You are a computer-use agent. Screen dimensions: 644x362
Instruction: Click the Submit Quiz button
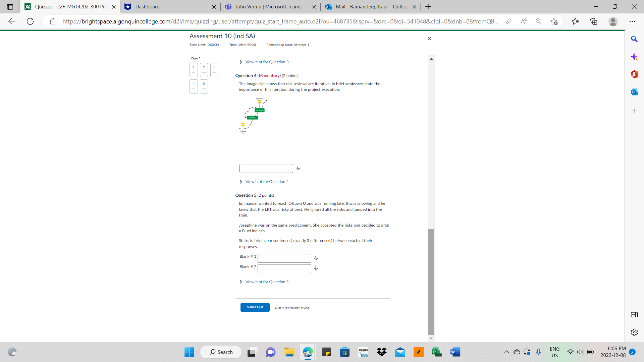(x=255, y=307)
